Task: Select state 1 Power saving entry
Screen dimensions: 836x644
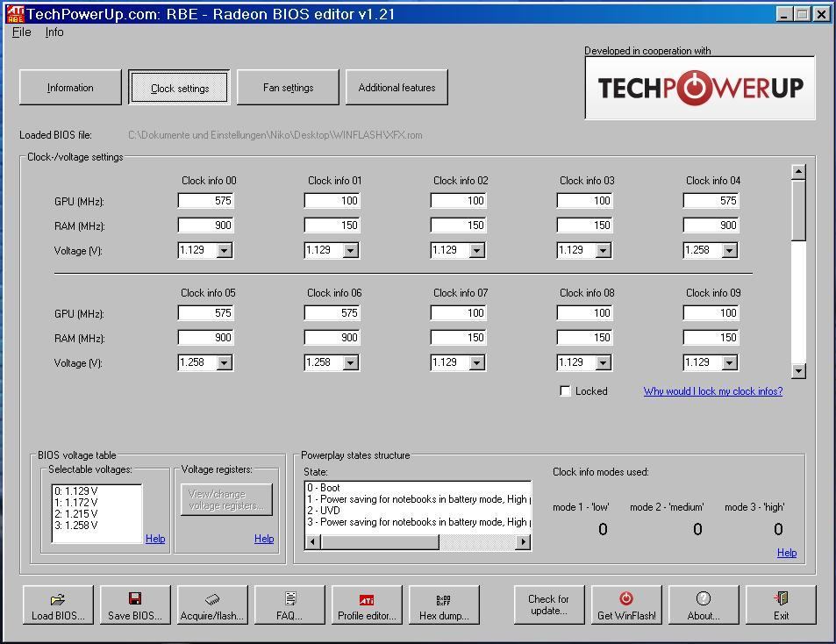Action: [418, 499]
